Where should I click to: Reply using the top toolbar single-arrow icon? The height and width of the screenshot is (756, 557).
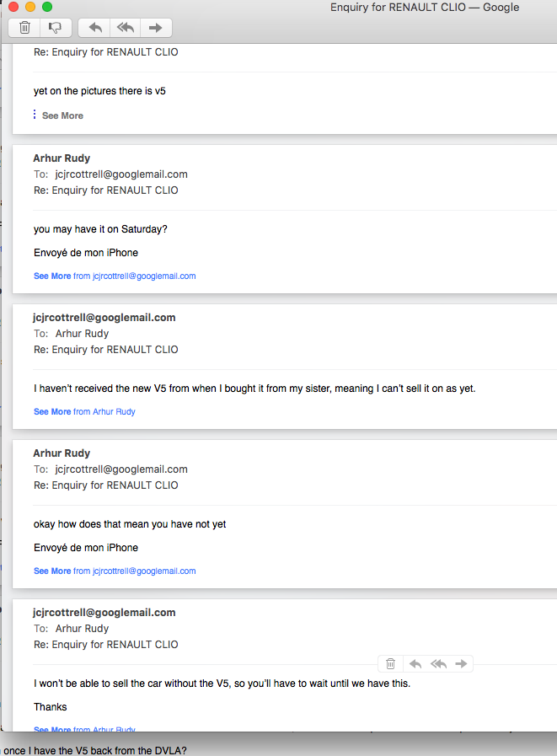coord(95,27)
